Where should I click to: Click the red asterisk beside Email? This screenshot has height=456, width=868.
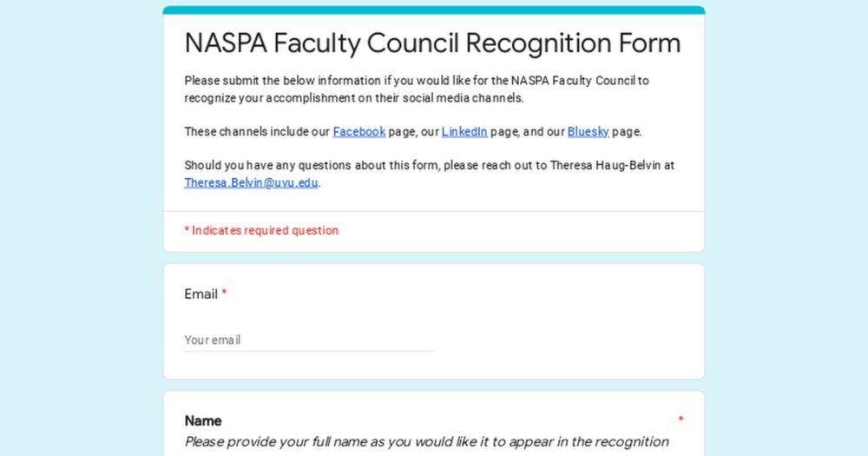click(224, 294)
